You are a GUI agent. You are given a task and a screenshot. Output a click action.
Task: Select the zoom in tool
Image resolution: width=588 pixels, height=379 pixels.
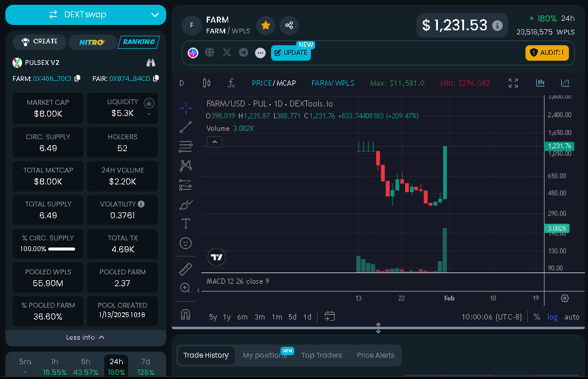point(185,288)
